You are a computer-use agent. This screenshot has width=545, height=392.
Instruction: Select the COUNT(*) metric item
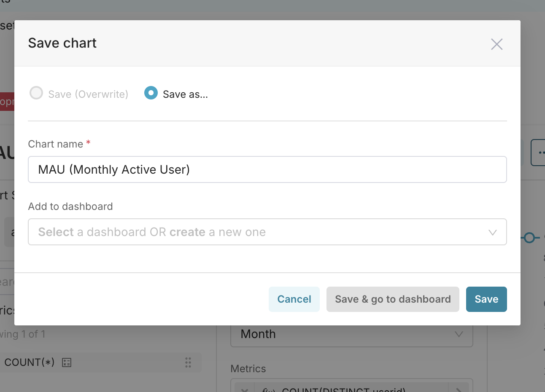click(x=100, y=362)
